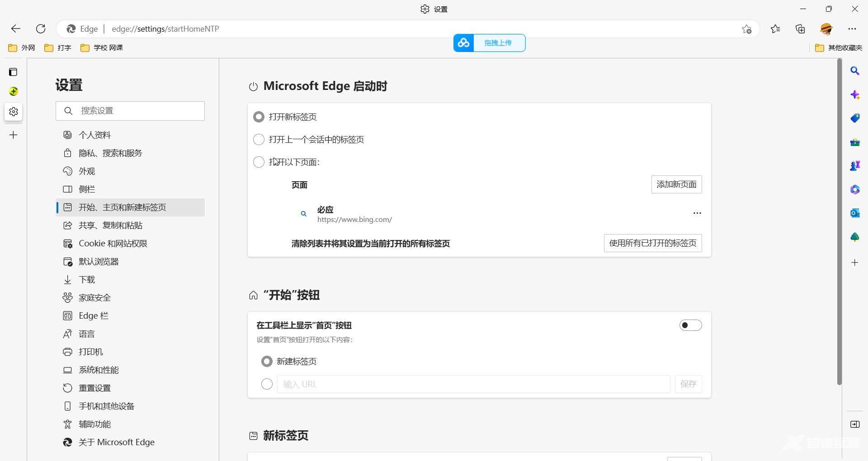Open the 外网 bookmarks folder
The height and width of the screenshot is (461, 868).
[22, 48]
